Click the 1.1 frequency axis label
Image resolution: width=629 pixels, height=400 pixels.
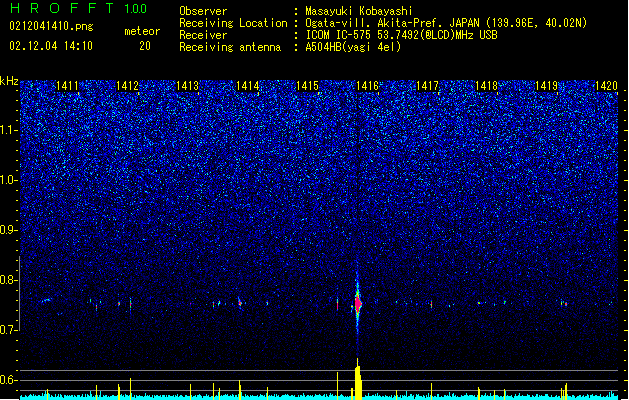coord(8,130)
